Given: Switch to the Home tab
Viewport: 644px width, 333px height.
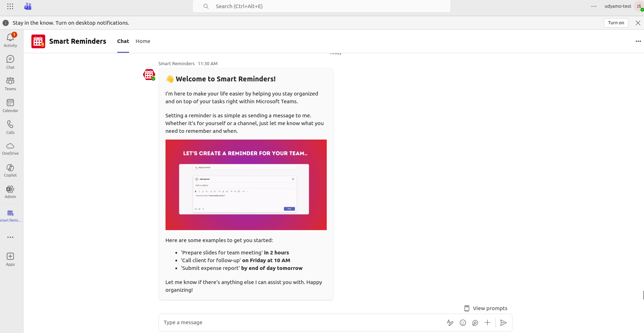Looking at the screenshot, I should point(143,41).
